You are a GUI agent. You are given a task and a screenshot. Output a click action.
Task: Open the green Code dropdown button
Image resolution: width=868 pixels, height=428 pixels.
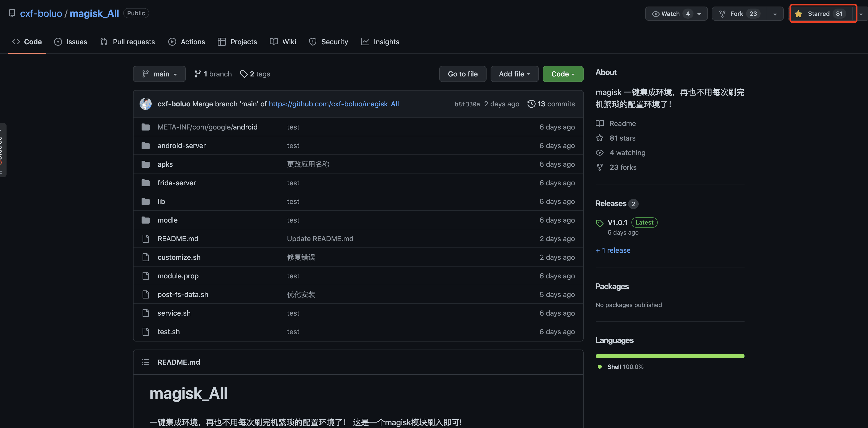tap(563, 74)
